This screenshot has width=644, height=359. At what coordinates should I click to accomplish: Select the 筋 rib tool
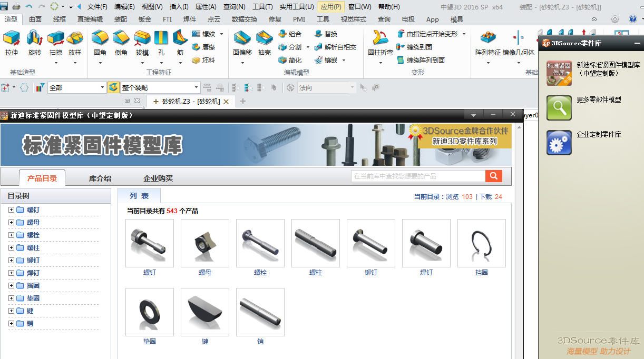[180, 43]
